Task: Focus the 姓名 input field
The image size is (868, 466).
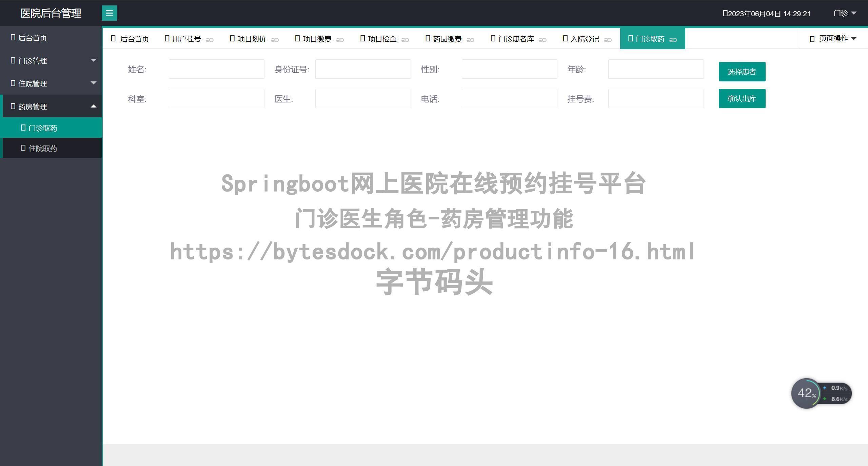Action: (217, 69)
